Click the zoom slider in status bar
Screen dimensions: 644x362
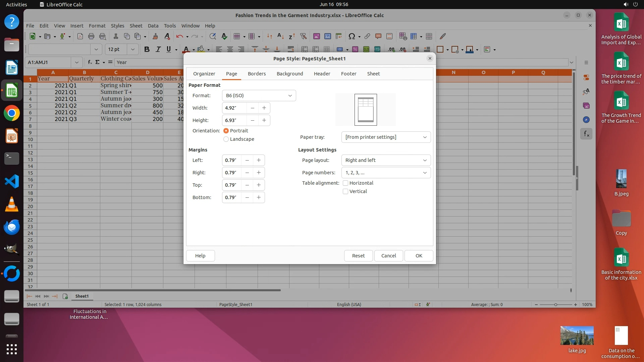pos(555,305)
